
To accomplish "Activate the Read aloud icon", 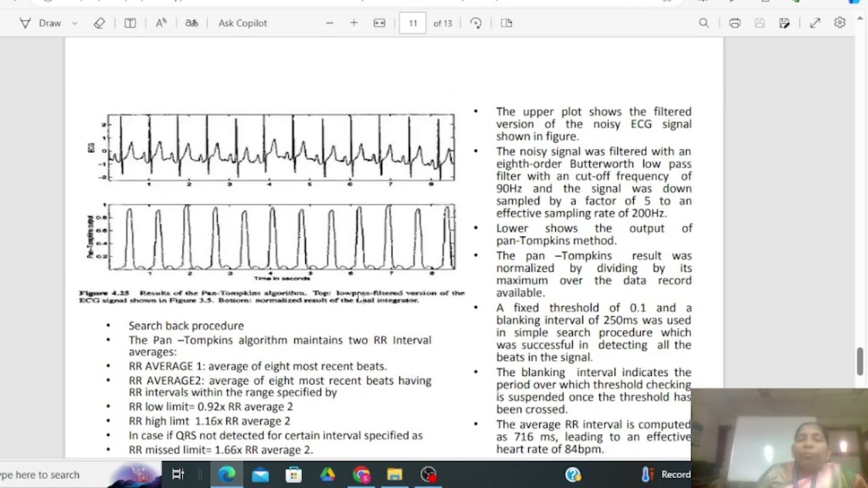I will tap(161, 23).
